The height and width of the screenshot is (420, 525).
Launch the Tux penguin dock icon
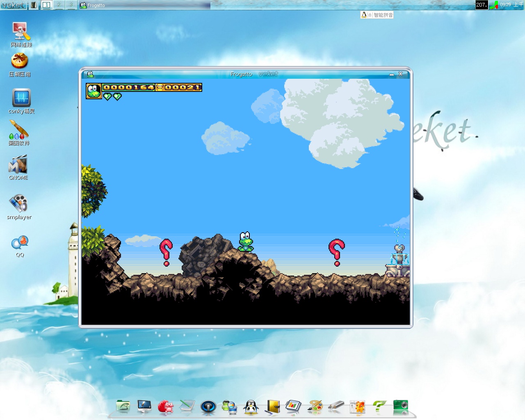(x=251, y=406)
